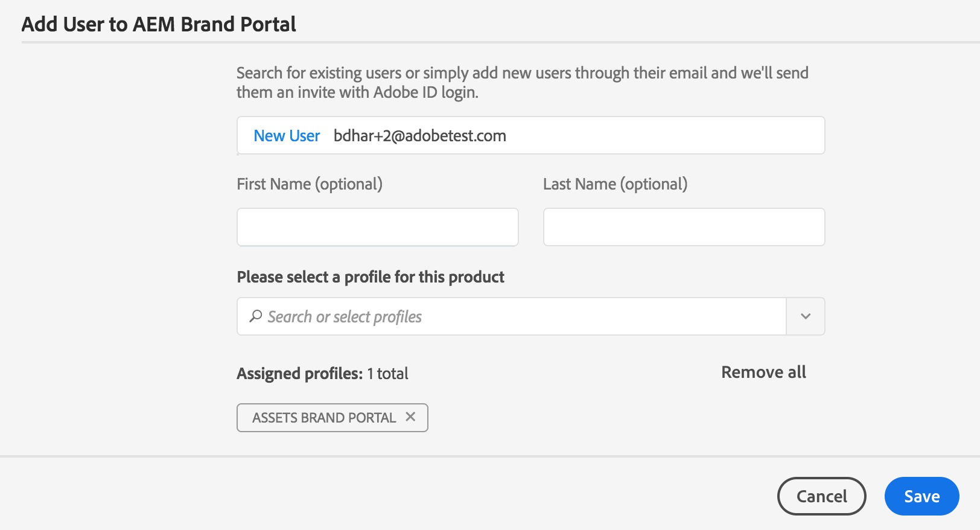Click the blue New User tag

[x=287, y=136]
